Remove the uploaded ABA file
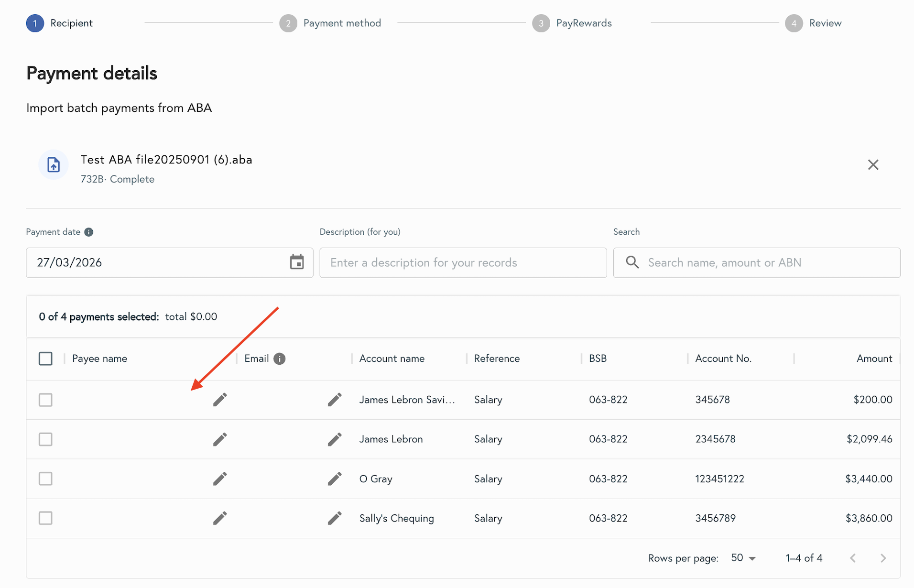This screenshot has height=588, width=914. pyautogui.click(x=873, y=165)
